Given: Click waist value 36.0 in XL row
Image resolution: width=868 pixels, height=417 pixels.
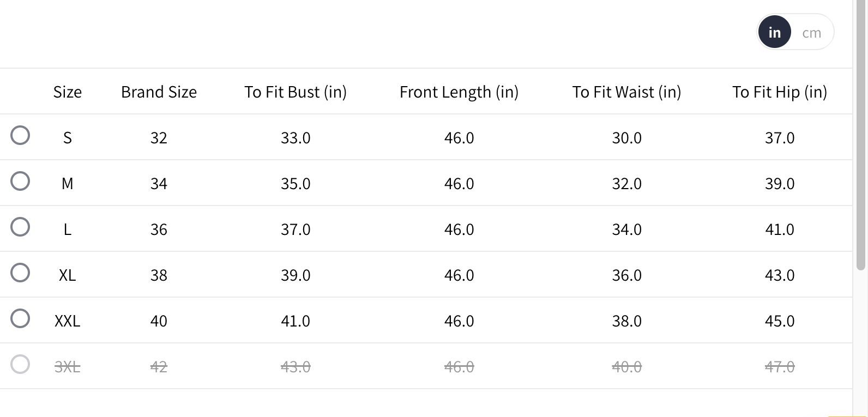Looking at the screenshot, I should [626, 275].
